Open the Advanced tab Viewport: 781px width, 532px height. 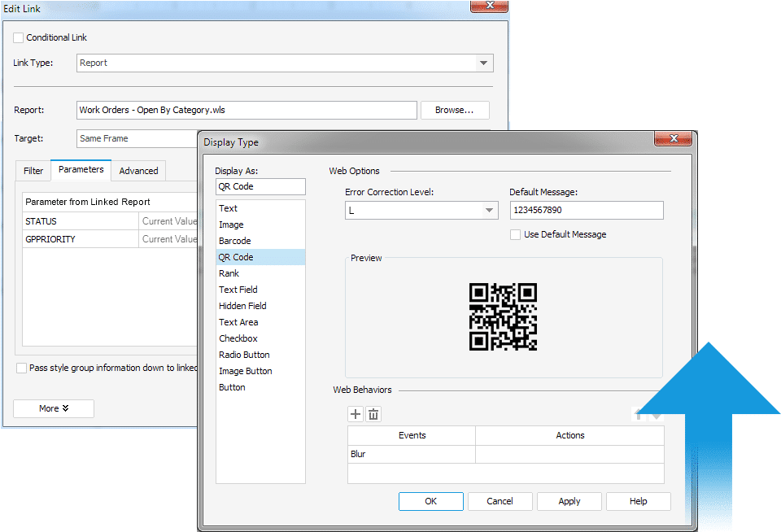pyautogui.click(x=138, y=171)
